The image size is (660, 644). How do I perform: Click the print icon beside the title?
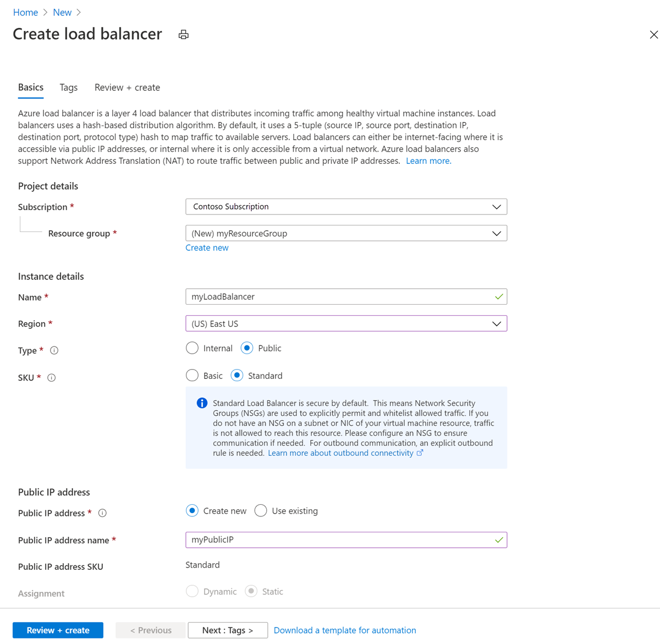pyautogui.click(x=184, y=35)
